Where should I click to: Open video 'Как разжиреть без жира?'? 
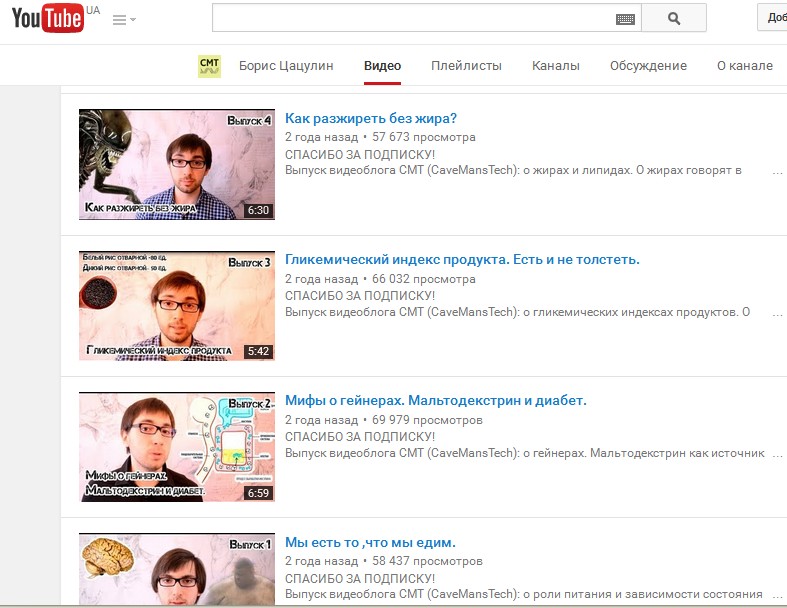click(371, 119)
